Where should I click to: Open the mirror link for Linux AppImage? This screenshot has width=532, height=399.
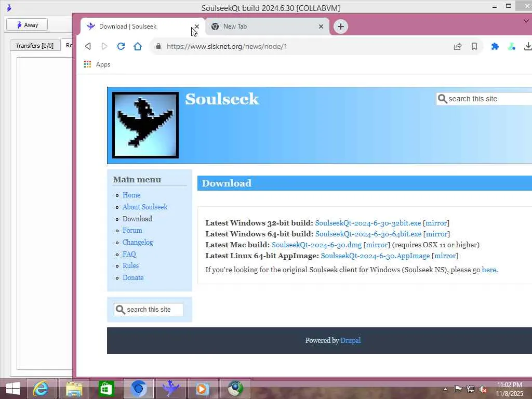point(445,256)
